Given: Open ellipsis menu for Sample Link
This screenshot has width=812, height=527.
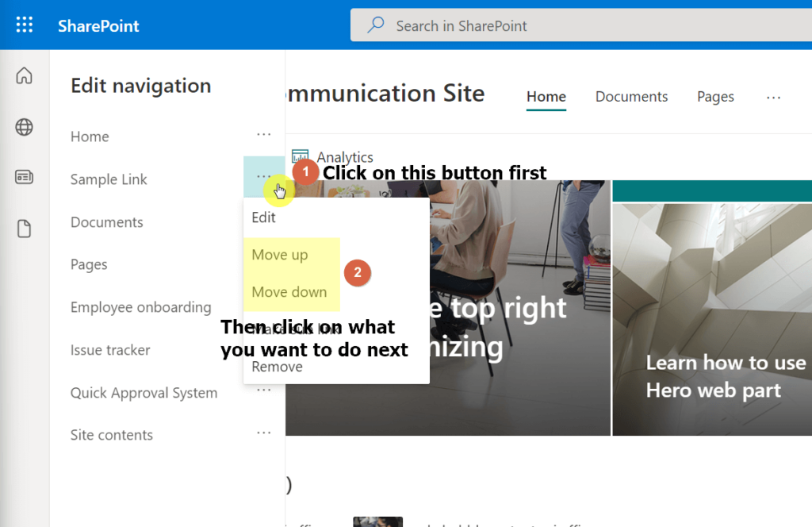Looking at the screenshot, I should pos(263,177).
